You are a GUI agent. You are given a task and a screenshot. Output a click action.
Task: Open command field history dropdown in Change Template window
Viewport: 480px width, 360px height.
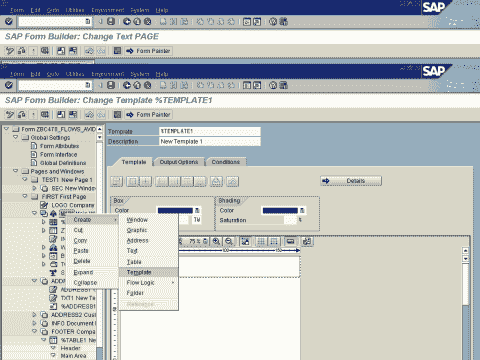(x=88, y=85)
